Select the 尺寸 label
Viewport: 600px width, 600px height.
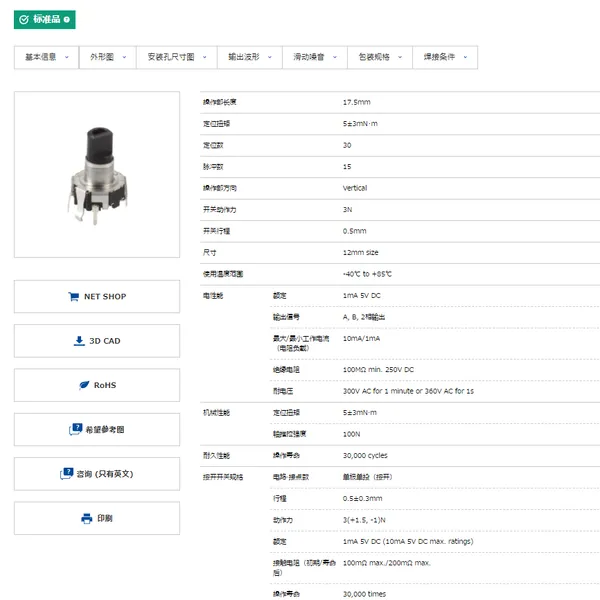(210, 253)
